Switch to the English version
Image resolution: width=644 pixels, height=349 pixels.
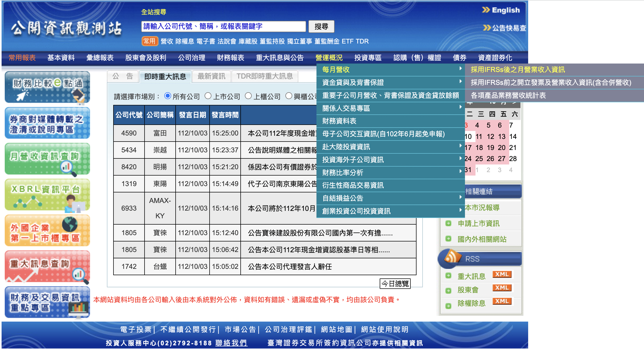click(x=501, y=10)
